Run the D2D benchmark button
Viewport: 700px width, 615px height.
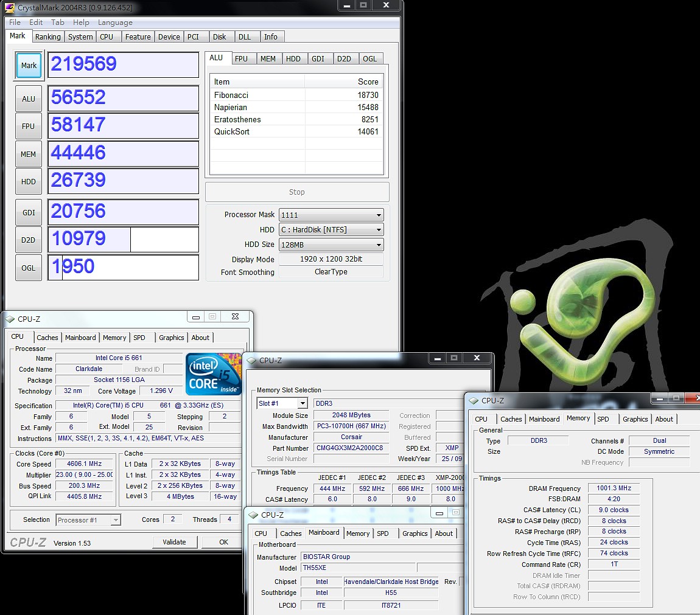click(x=29, y=240)
